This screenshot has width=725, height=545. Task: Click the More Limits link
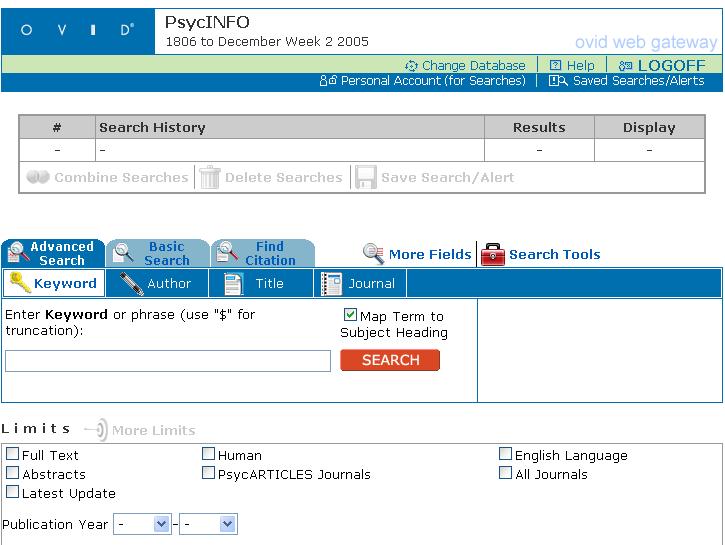[x=154, y=430]
